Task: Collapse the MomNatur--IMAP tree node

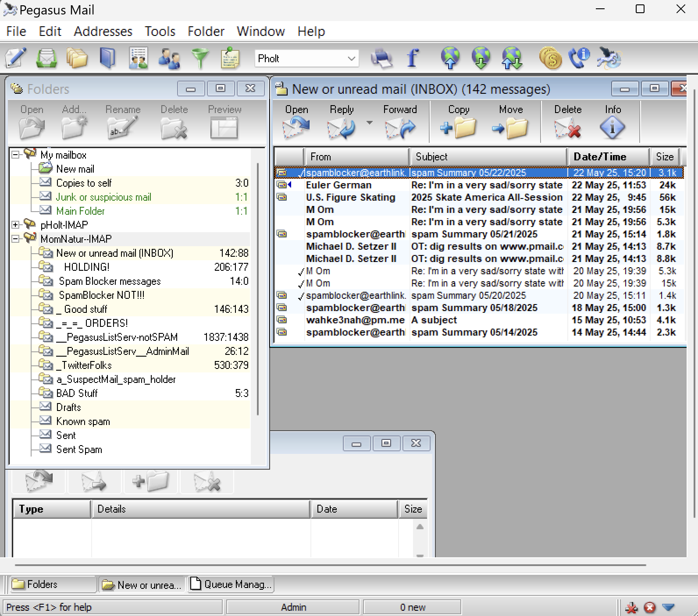Action: click(x=16, y=239)
